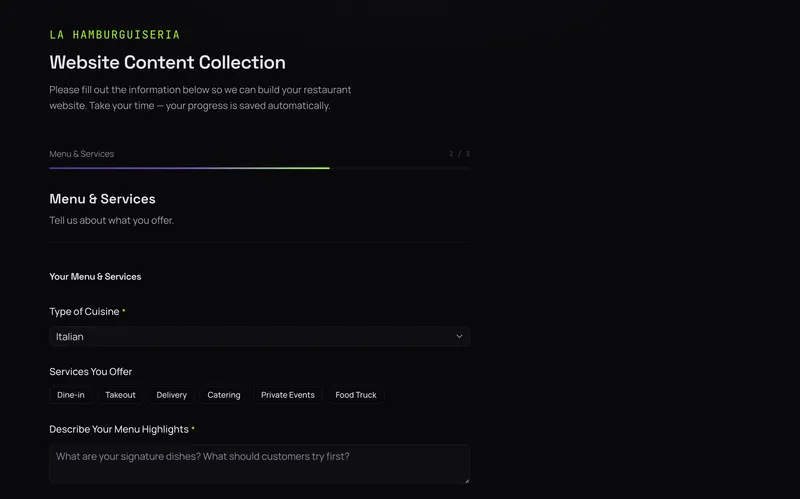Click the Describe Your Menu Highlights label
Screen dimensions: 800x499
(x=119, y=429)
